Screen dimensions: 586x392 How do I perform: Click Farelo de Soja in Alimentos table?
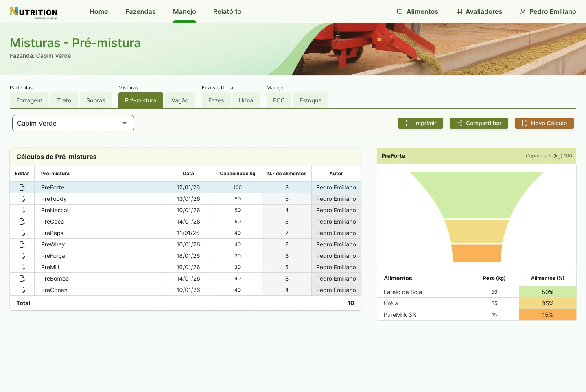click(x=403, y=292)
